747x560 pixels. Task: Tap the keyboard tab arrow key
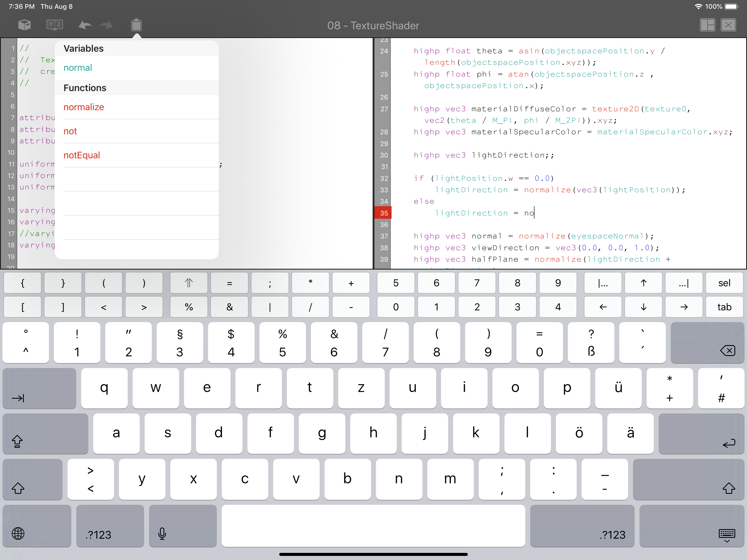[x=39, y=389]
